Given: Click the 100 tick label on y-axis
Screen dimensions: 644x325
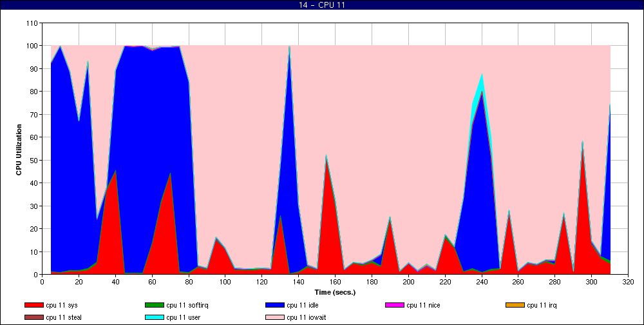Looking at the screenshot, I should coord(32,46).
